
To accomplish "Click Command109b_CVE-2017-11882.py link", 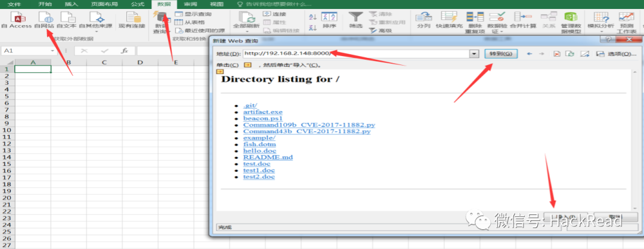I will 309,125.
